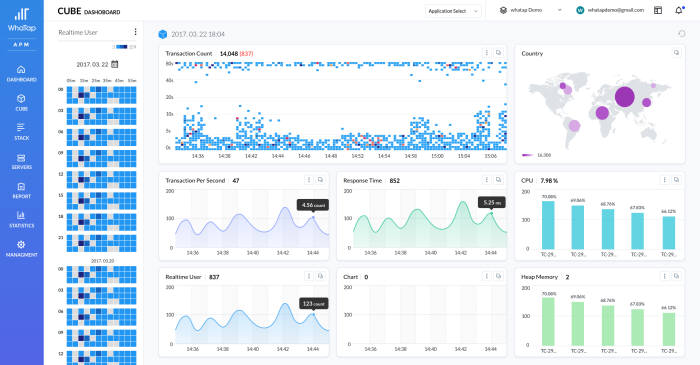Click the first CPU bar labeled 70.00%
The image size is (700, 365).
point(548,224)
